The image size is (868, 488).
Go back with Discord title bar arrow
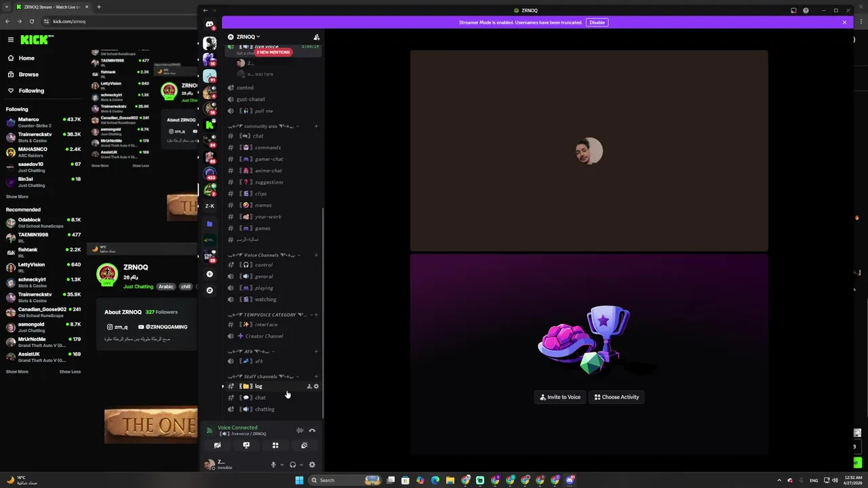click(x=205, y=10)
